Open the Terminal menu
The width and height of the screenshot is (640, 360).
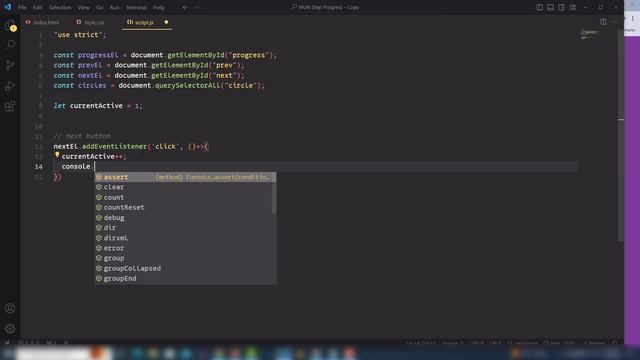[x=136, y=7]
